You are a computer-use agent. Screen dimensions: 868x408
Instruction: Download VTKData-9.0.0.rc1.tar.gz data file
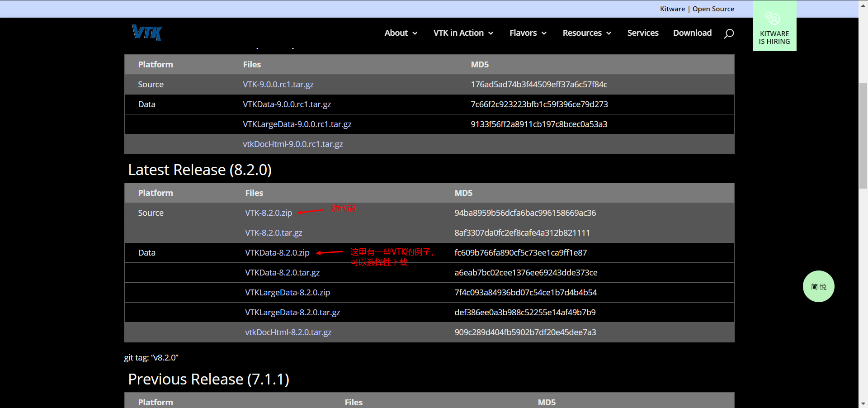[x=287, y=104]
